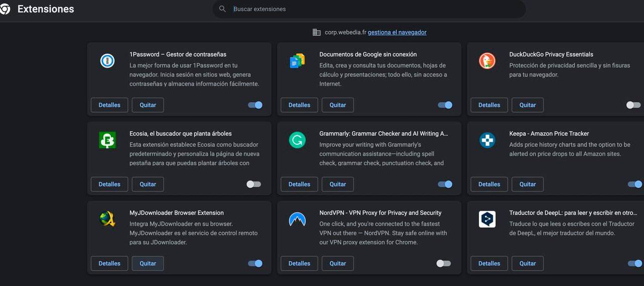
Task: Click the Keepa extension icon
Action: tap(487, 140)
